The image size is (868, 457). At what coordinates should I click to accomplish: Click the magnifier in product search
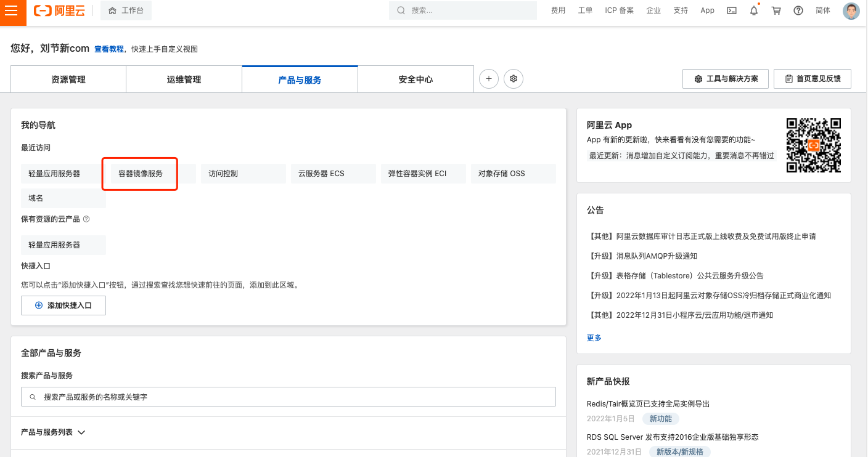click(33, 397)
